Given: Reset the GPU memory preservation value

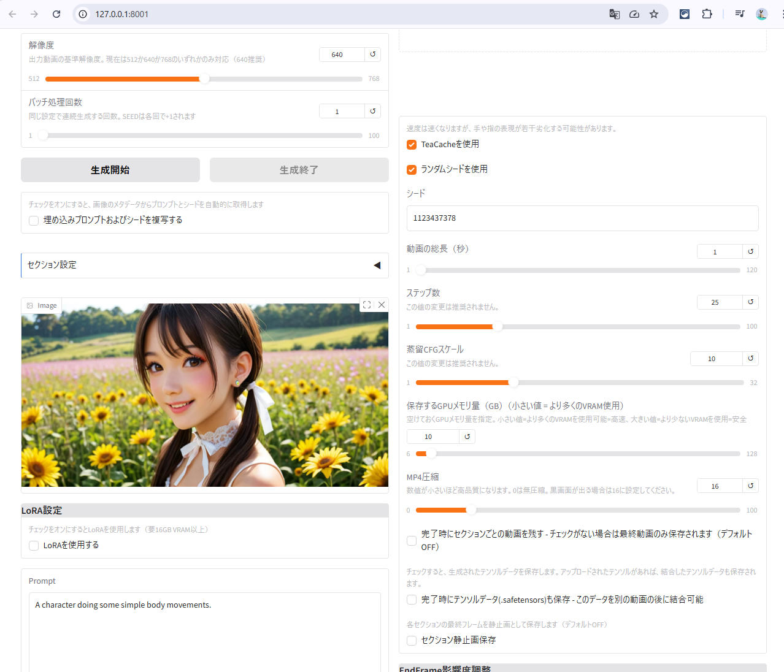Looking at the screenshot, I should (467, 437).
